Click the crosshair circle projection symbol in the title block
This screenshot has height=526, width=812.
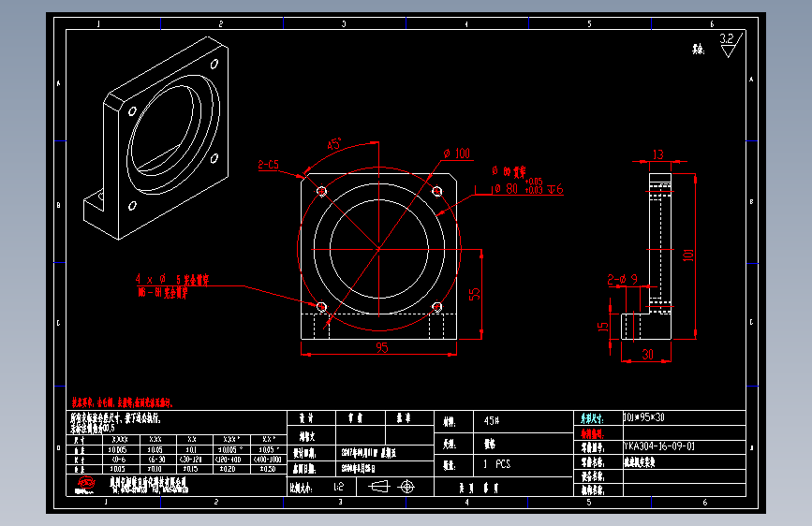click(407, 487)
